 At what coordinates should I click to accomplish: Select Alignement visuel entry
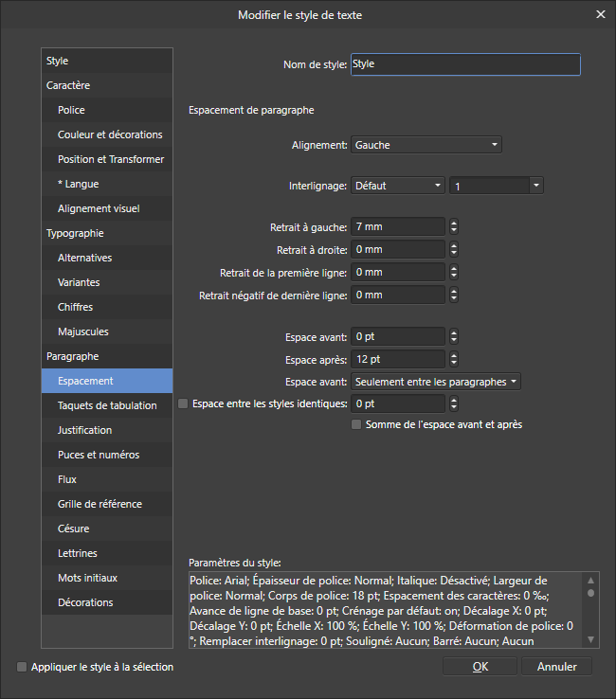(107, 208)
